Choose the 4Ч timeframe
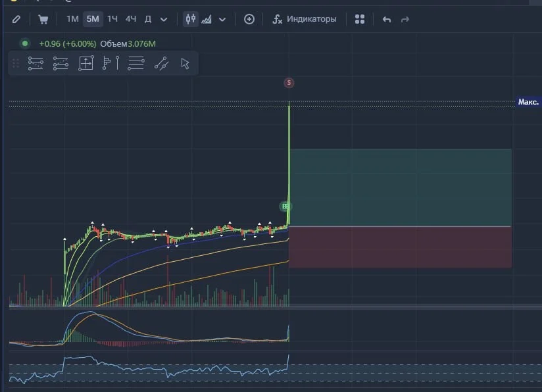The image size is (542, 392). 131,19
